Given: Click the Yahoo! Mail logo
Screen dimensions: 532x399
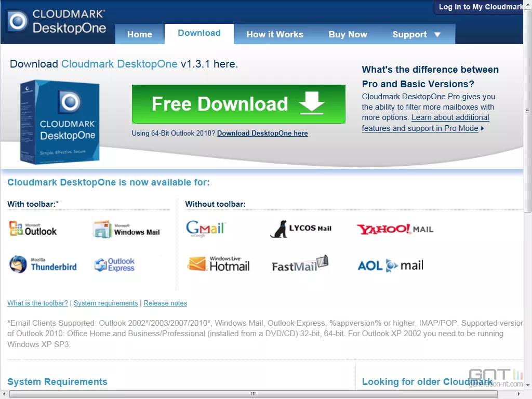Looking at the screenshot, I should (x=395, y=229).
